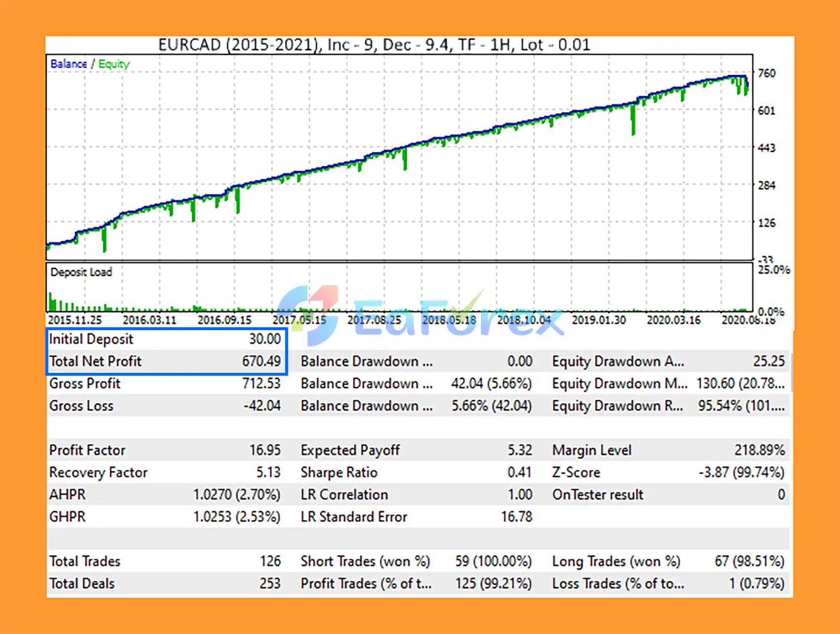This screenshot has height=634, width=840.
Task: Select the Balance Drawdown value 0.00
Action: click(520, 361)
